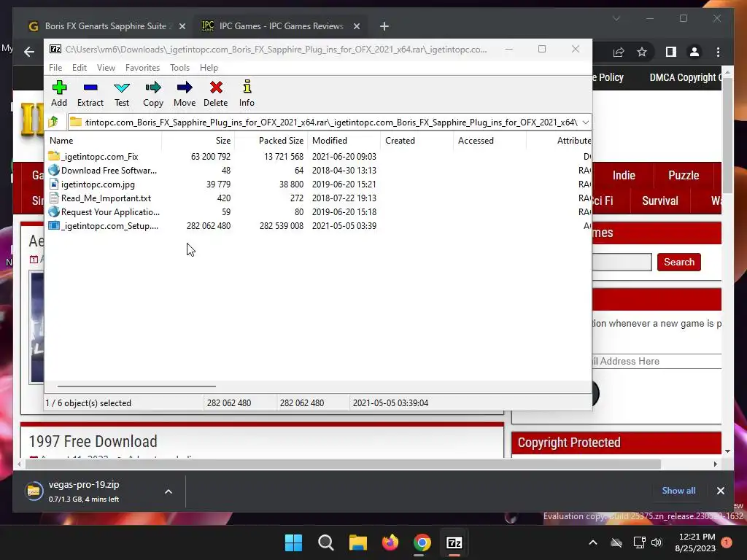
Task: Click the 7-Zip taskbar icon
Action: [454, 542]
